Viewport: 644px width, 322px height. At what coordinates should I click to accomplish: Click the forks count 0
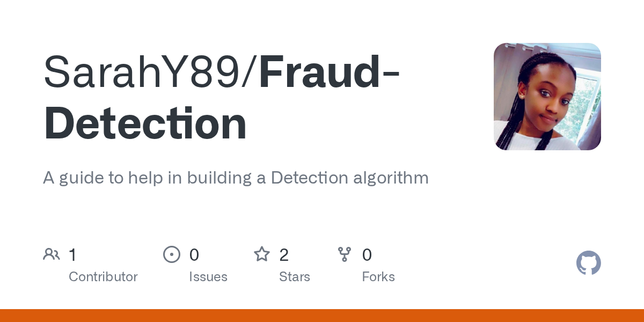[367, 254]
